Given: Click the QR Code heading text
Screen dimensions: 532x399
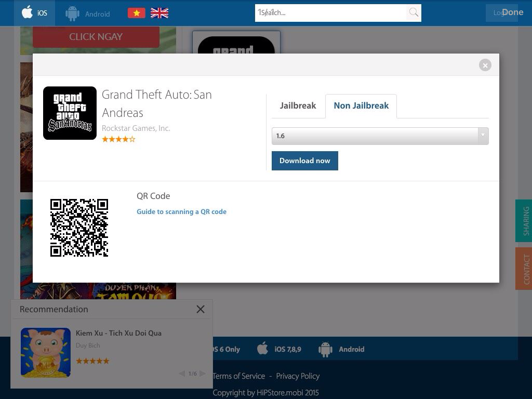Looking at the screenshot, I should [153, 196].
